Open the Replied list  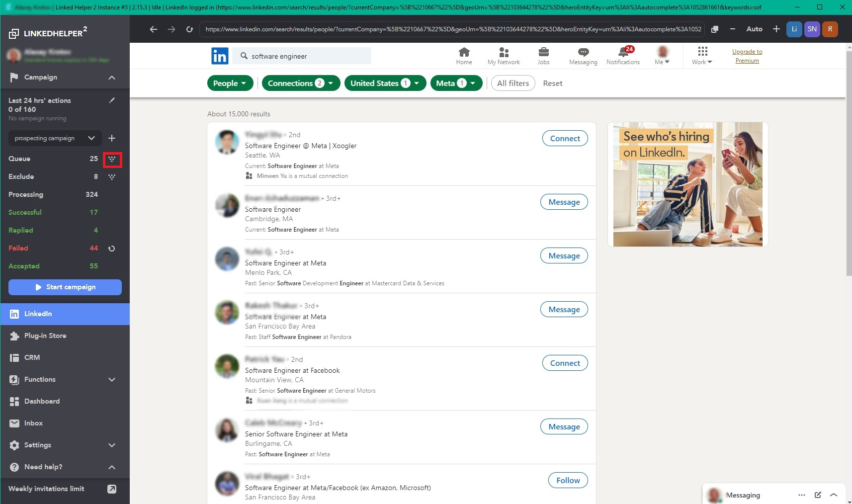pyautogui.click(x=53, y=231)
